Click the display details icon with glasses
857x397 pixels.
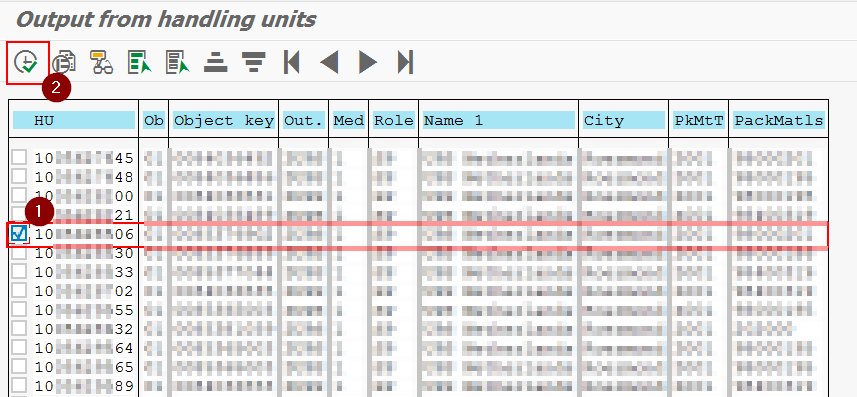[x=102, y=62]
